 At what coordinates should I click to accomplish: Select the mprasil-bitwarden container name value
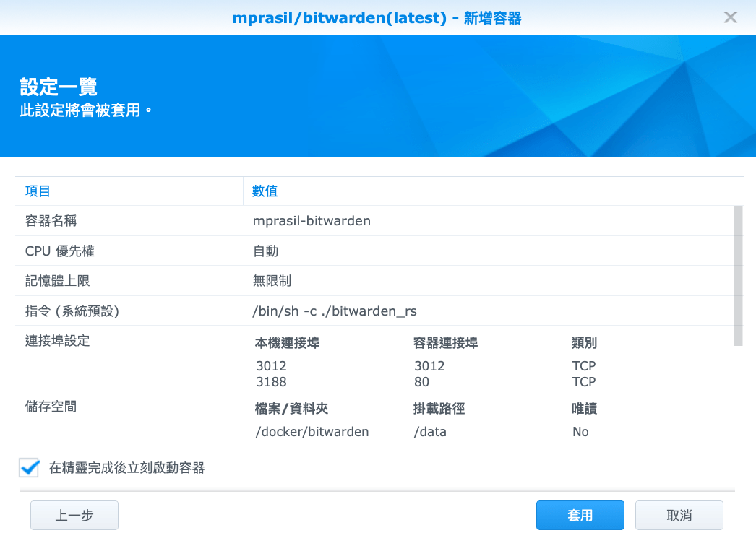coord(312,221)
